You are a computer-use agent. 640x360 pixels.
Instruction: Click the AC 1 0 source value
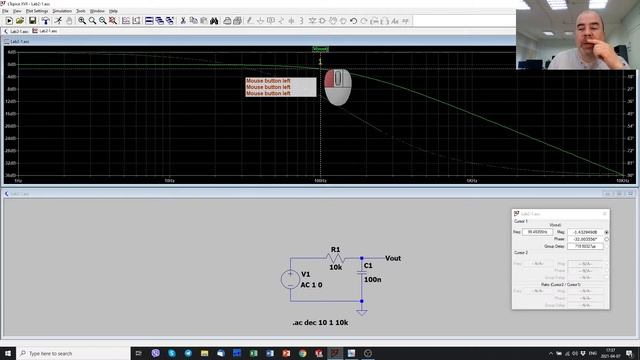(311, 285)
